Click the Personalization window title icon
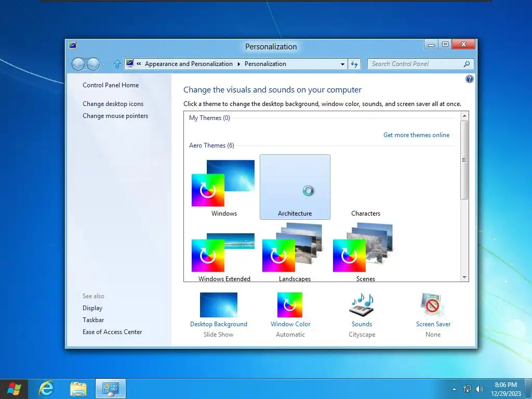Viewport: 532px width, 399px height. pyautogui.click(x=73, y=46)
